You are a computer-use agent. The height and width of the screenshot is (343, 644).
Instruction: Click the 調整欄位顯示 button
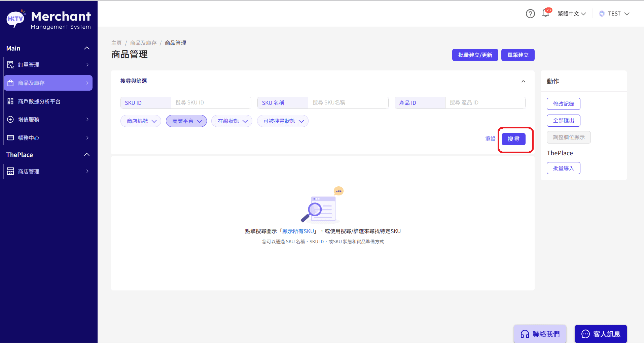click(x=569, y=137)
